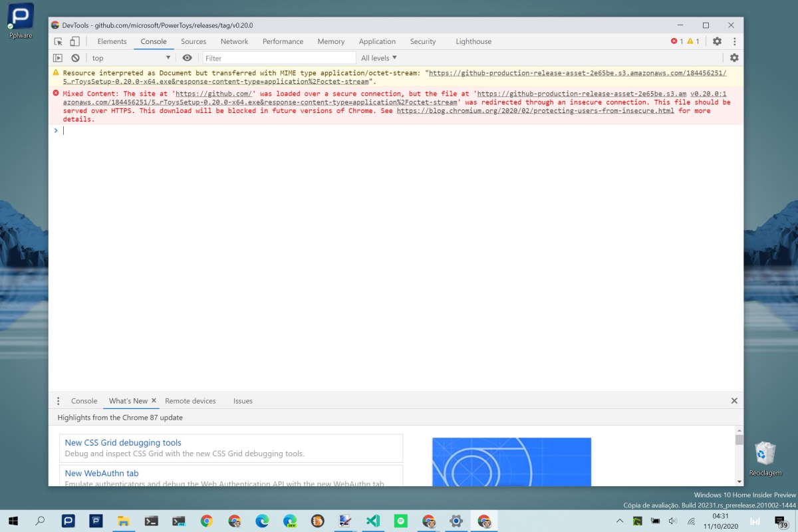Close the bottom drawer panel

(734, 401)
